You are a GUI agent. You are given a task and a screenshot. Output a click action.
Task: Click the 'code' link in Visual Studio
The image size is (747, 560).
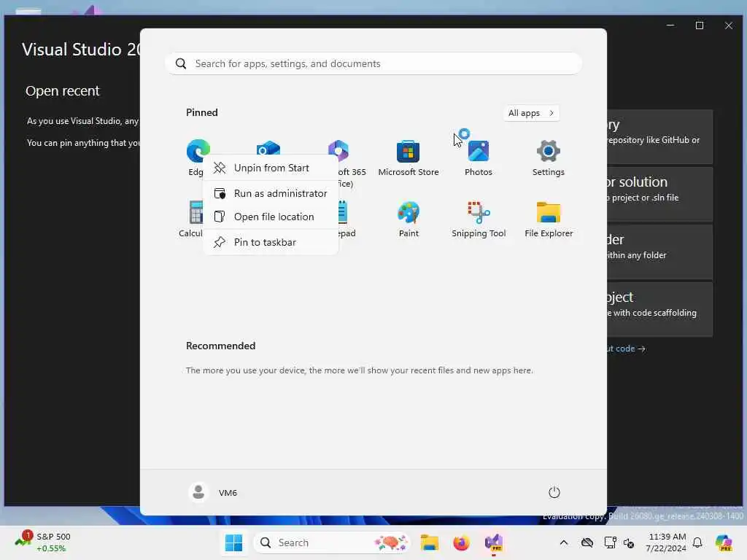coord(625,349)
